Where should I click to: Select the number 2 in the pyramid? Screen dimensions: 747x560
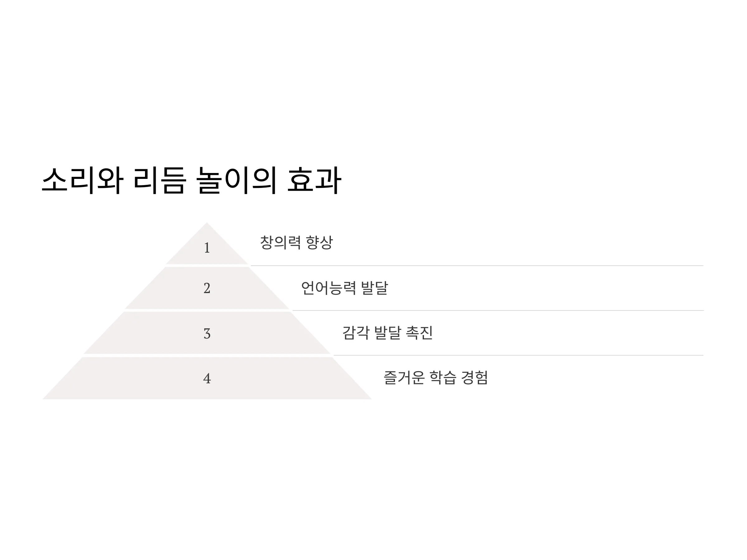207,288
